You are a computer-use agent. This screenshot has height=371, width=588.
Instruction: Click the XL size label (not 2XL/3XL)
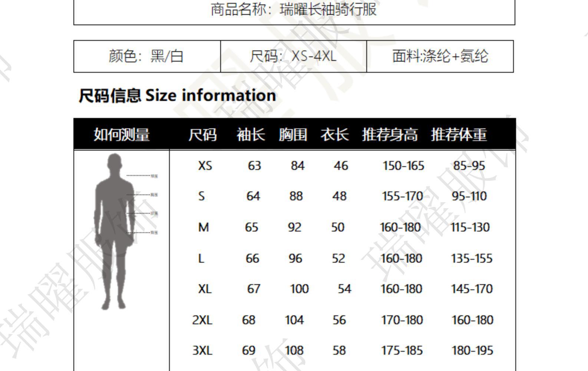[205, 289]
